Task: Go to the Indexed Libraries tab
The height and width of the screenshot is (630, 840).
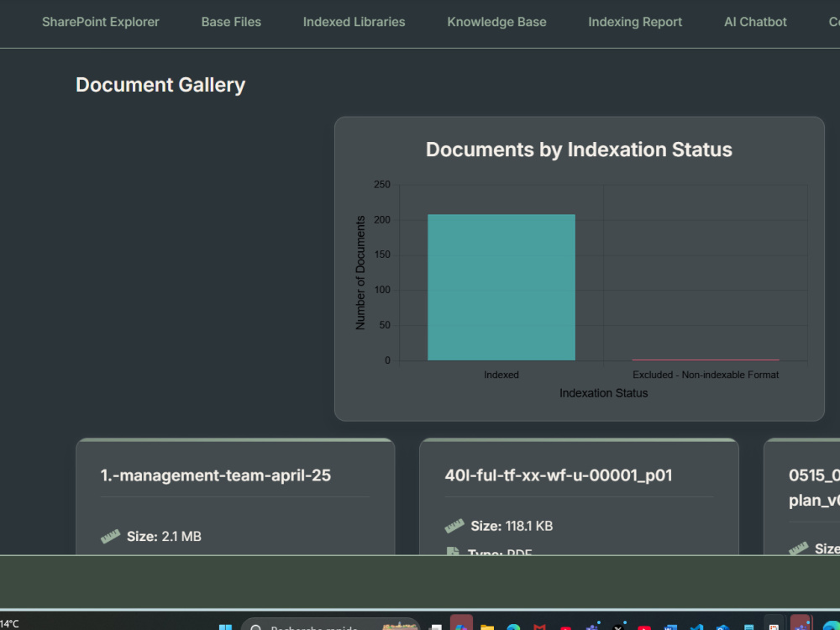Action: pyautogui.click(x=354, y=22)
